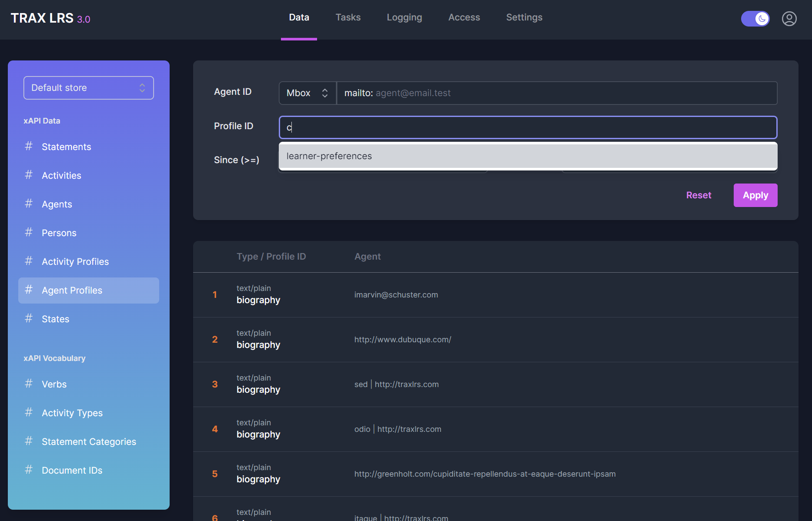812x521 pixels.
Task: Click the hash icon beside Document IDs
Action: [29, 470]
